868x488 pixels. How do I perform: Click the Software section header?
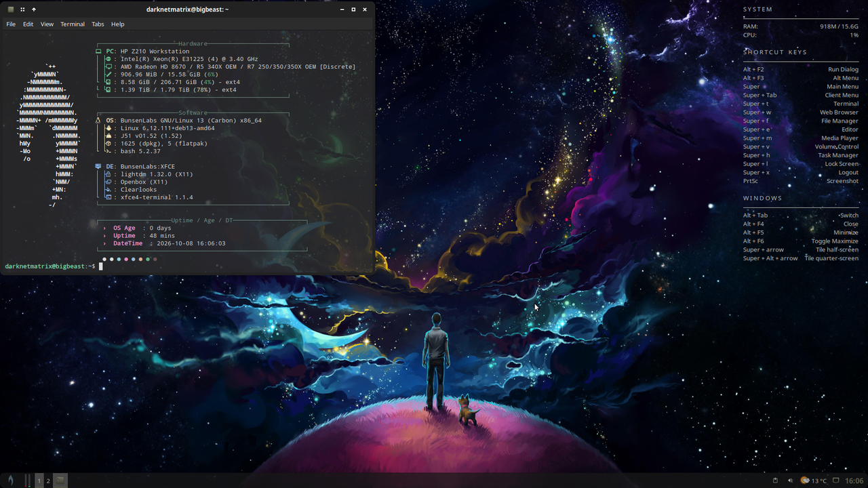pyautogui.click(x=193, y=113)
